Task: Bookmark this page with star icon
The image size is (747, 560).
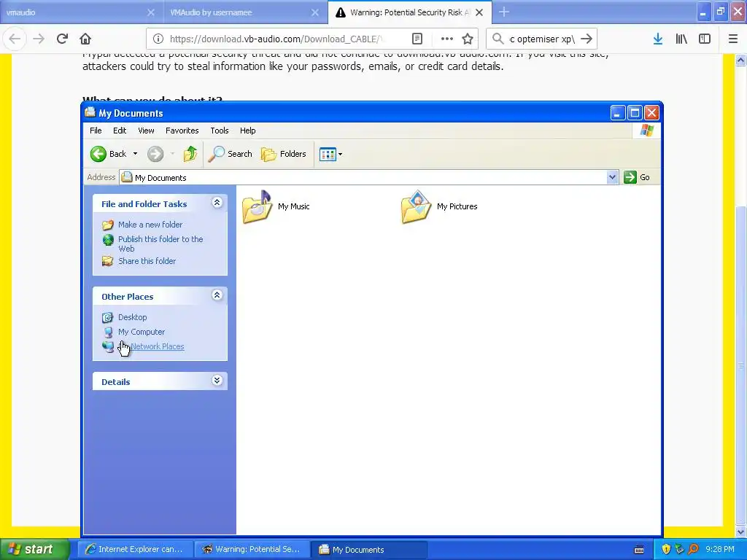Action: pyautogui.click(x=468, y=39)
